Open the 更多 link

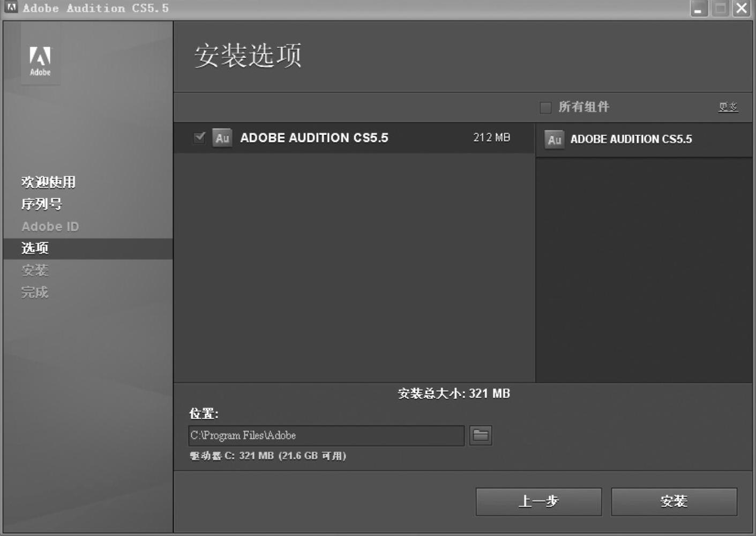tap(728, 107)
